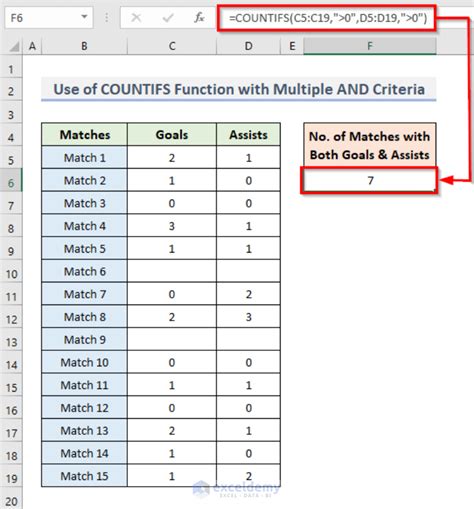This screenshot has width=474, height=509.
Task: Select result cell F6 showing 7
Action: point(370,181)
